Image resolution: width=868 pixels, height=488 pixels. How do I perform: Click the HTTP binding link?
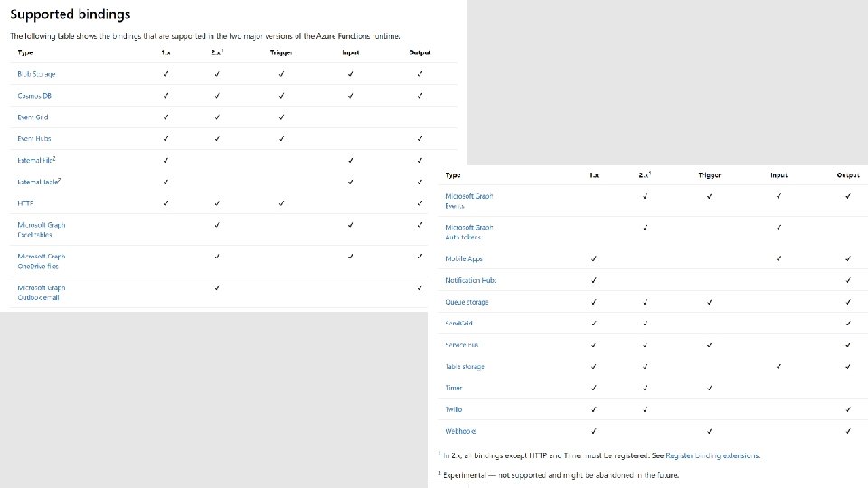point(25,203)
